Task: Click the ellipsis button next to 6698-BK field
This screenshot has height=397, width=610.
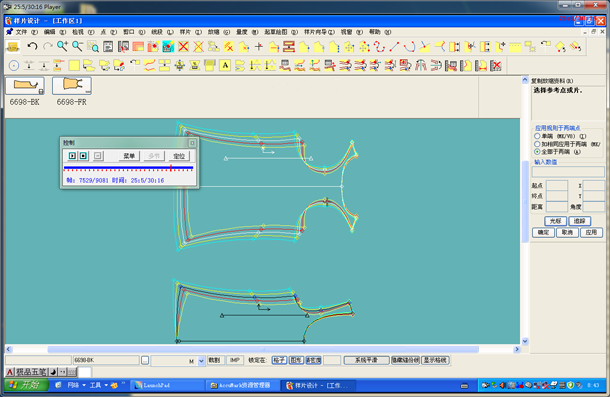Action: click(145, 361)
